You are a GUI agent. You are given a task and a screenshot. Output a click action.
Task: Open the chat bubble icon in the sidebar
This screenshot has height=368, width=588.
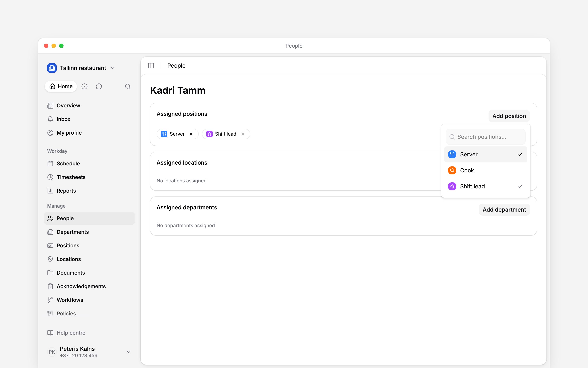click(x=99, y=86)
